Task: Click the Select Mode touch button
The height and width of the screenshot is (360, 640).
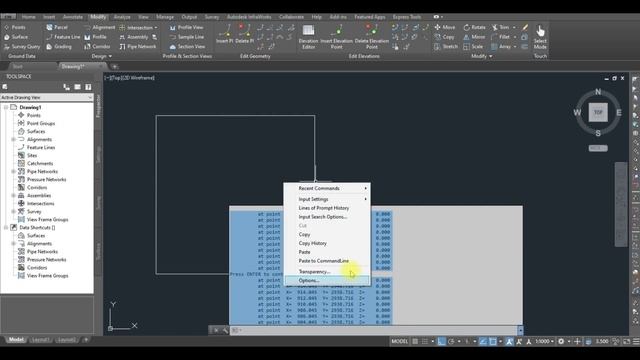Action: click(540, 37)
